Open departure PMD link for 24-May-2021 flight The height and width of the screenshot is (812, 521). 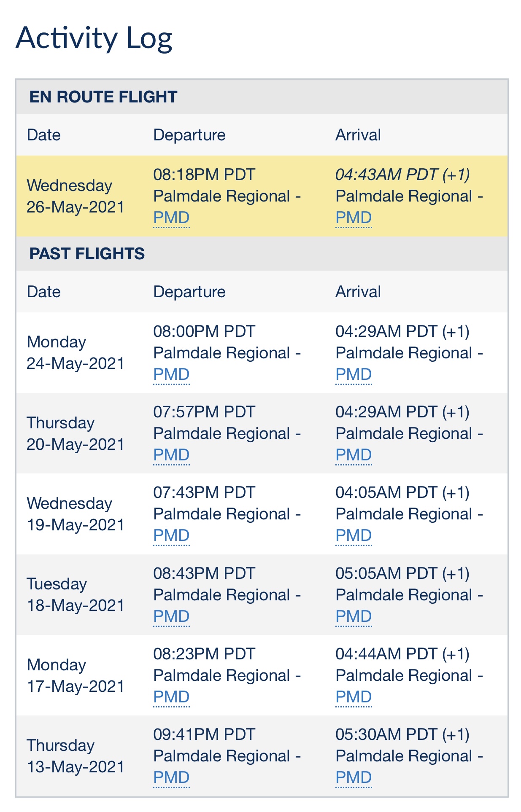coord(171,375)
